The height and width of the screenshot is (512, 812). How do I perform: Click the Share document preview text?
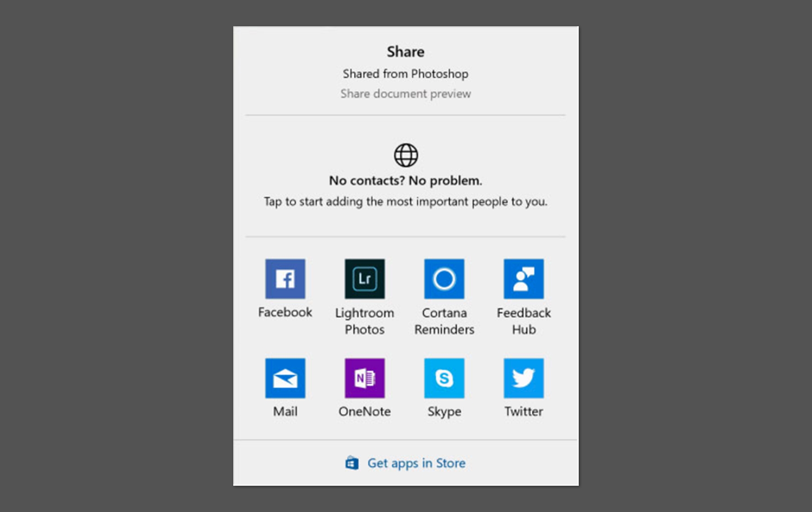406,93
